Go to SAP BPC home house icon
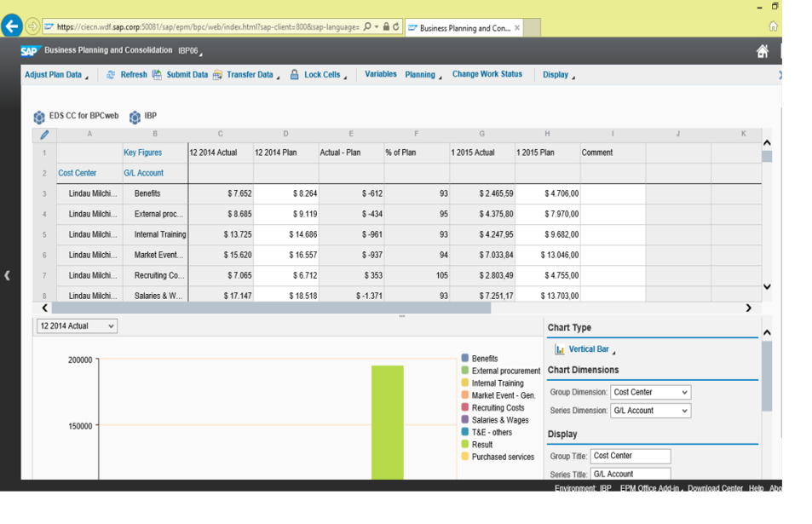This screenshot has height=524, width=812. (763, 51)
